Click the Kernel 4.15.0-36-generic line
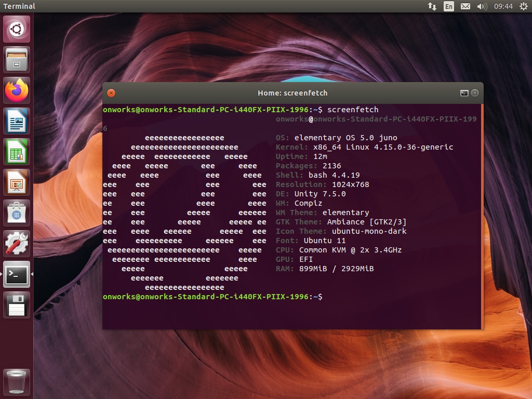 (364, 147)
